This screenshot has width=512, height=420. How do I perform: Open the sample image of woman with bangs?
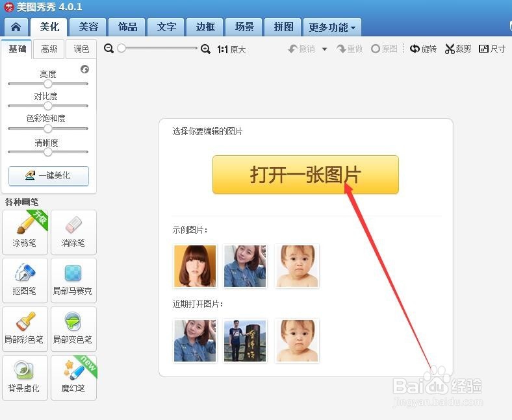pyautogui.click(x=195, y=266)
